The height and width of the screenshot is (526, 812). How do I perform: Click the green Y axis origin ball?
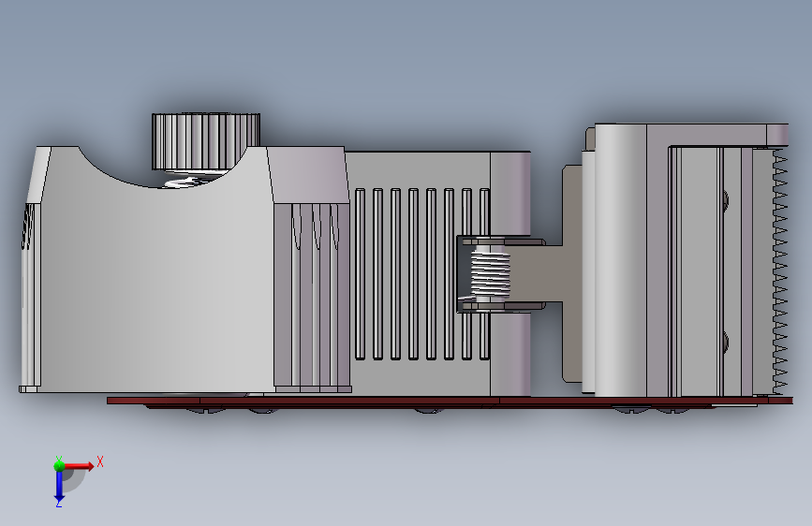59,465
